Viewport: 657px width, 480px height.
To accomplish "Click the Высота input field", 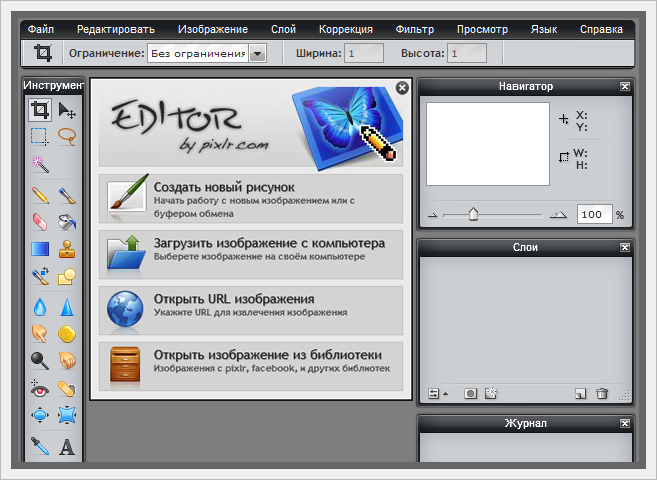I will tap(467, 54).
